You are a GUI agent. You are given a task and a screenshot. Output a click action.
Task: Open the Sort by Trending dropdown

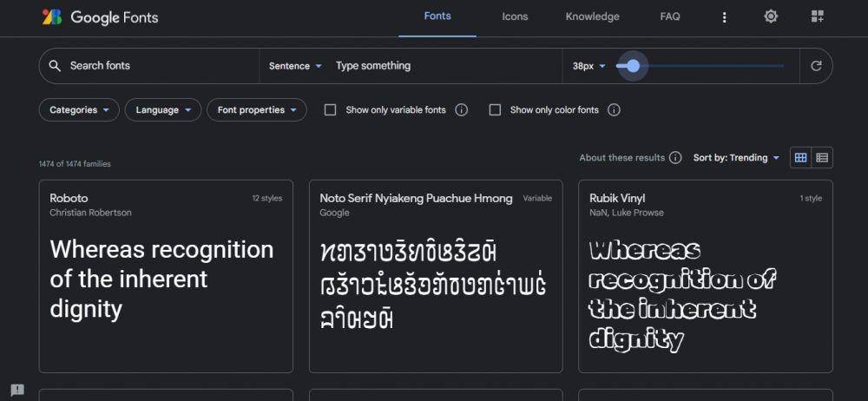pyautogui.click(x=736, y=158)
